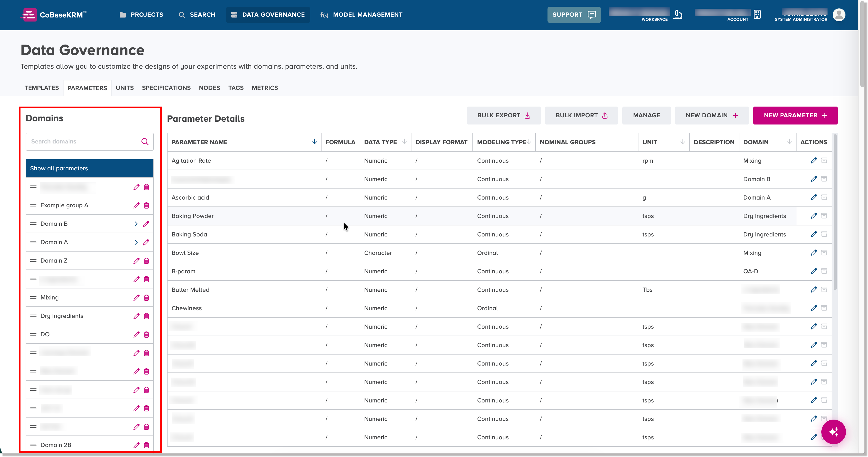The height and width of the screenshot is (457, 868).
Task: Archive the Ascorbic acid parameter
Action: click(x=824, y=197)
